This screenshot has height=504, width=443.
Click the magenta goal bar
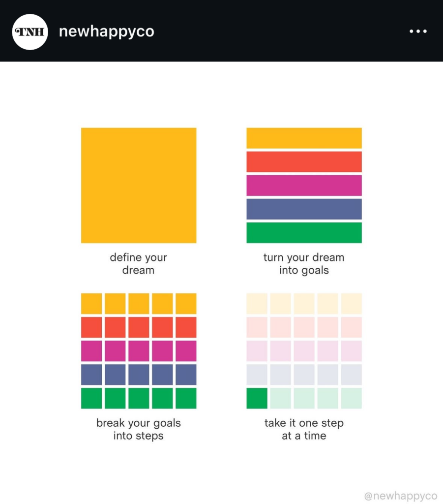[x=304, y=186]
